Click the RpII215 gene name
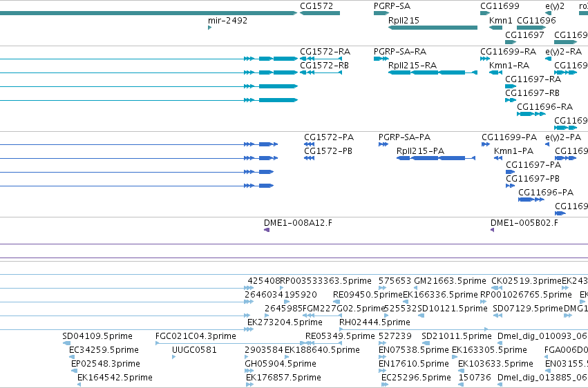This screenshot has width=588, height=388. [404, 21]
